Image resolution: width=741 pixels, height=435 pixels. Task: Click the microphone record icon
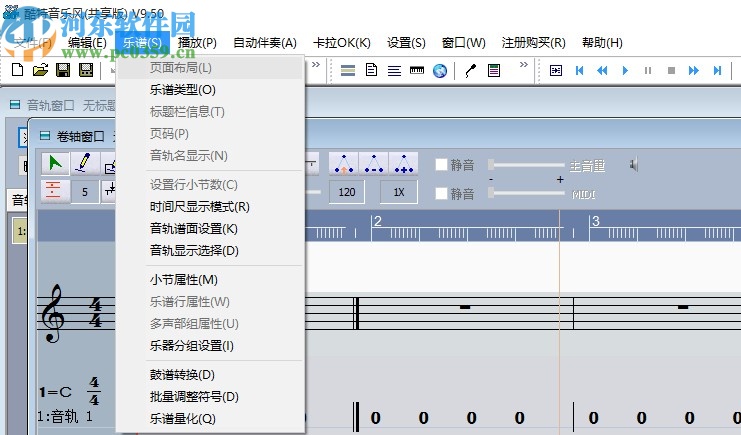[470, 71]
